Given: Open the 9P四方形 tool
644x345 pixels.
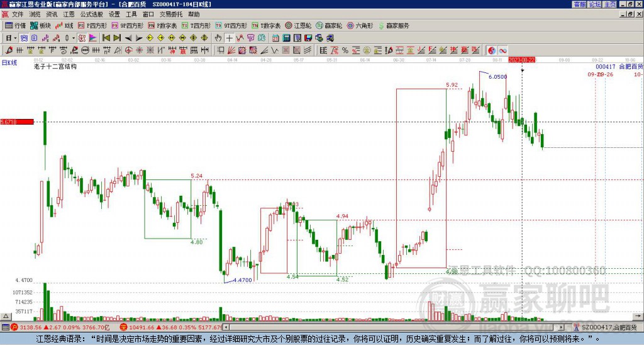Looking at the screenshot, I should [127, 25].
